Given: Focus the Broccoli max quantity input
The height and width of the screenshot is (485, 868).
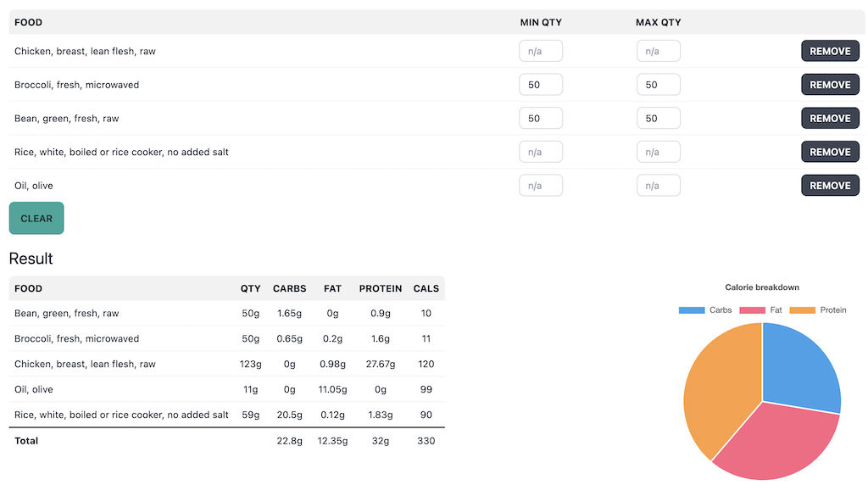Looking at the screenshot, I should click(x=658, y=85).
